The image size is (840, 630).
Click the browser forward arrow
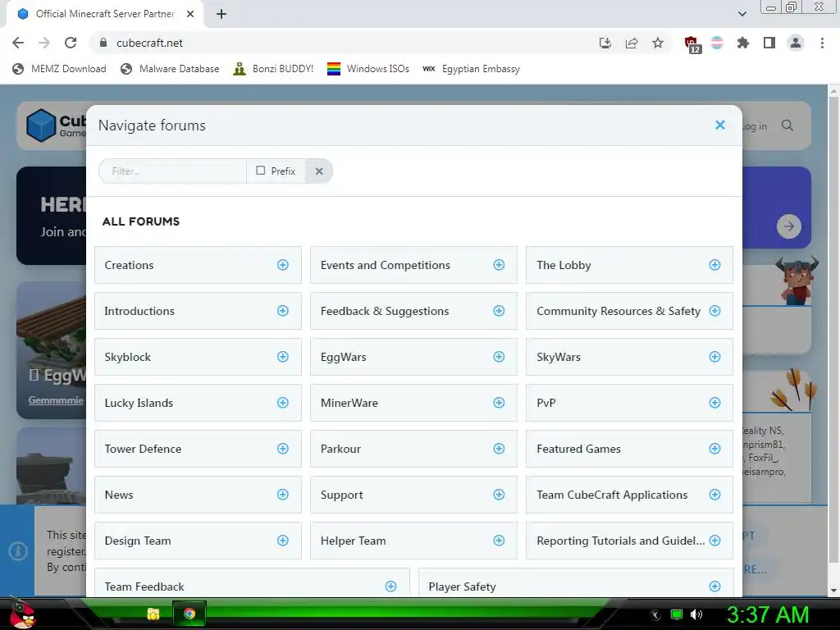pyautogui.click(x=44, y=43)
